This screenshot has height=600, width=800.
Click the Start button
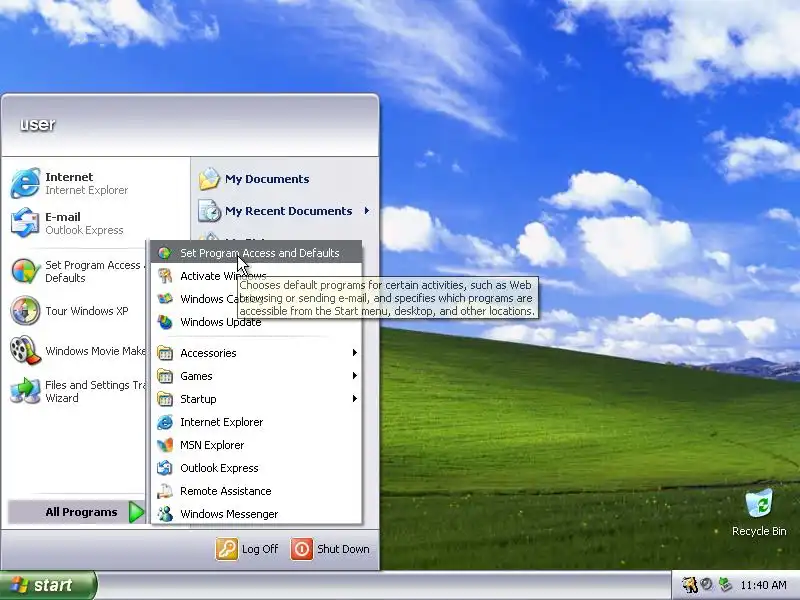pyautogui.click(x=48, y=585)
